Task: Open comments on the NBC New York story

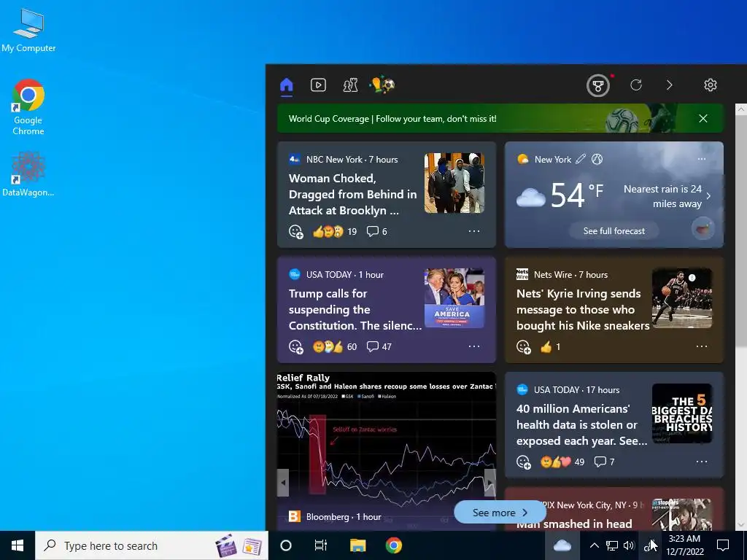Action: coord(376,231)
